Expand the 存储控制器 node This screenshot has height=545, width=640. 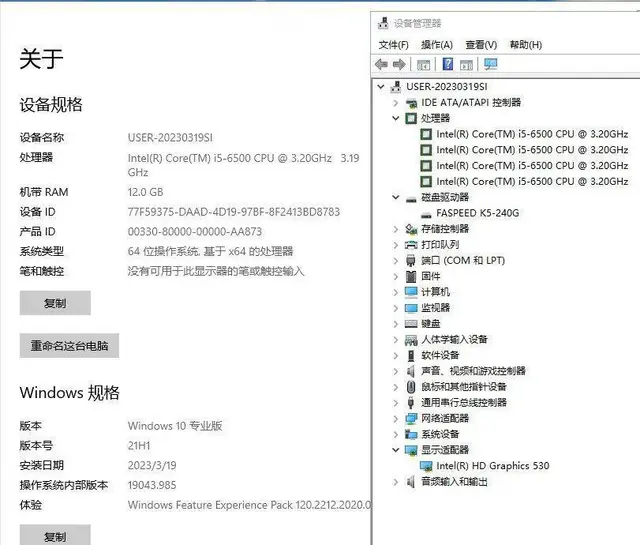tap(395, 229)
